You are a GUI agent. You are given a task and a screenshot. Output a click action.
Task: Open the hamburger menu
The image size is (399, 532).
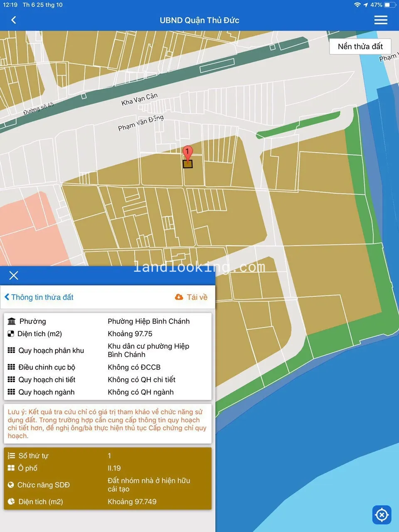pyautogui.click(x=380, y=20)
